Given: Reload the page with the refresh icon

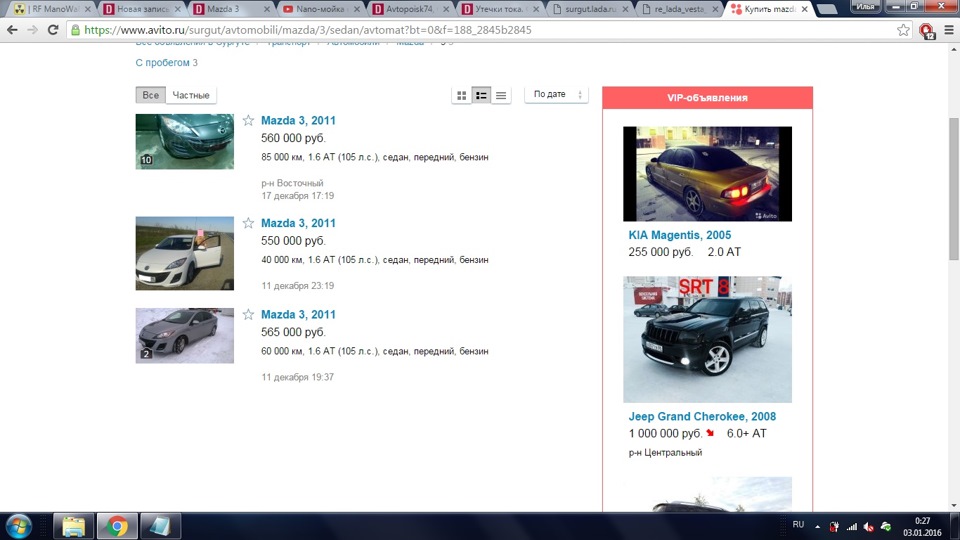Looking at the screenshot, I should [53, 29].
